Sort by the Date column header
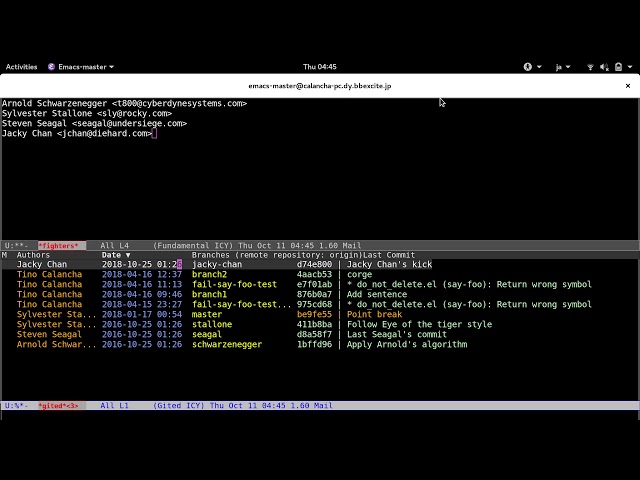640x480 pixels. (116, 255)
